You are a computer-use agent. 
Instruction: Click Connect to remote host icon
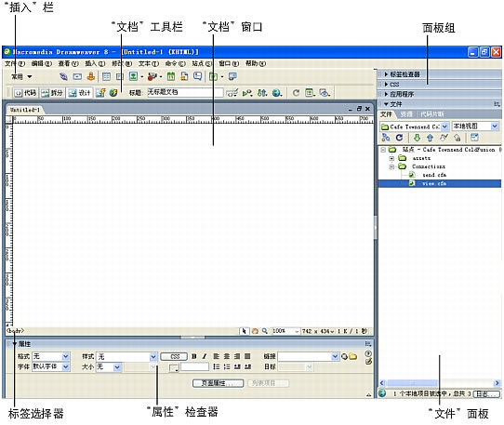click(x=386, y=138)
